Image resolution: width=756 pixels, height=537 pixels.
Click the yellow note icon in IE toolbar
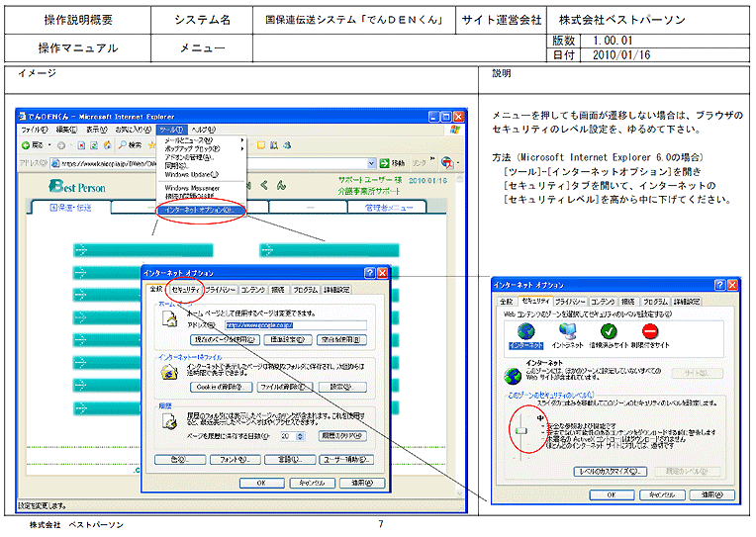[x=261, y=144]
